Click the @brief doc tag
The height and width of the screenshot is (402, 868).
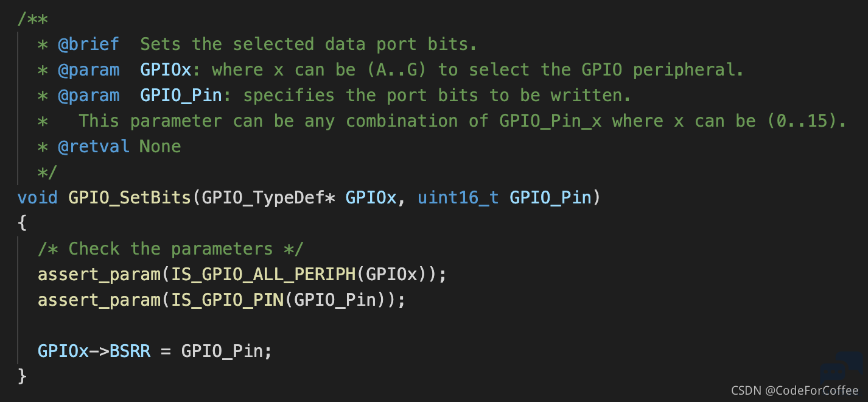point(89,44)
